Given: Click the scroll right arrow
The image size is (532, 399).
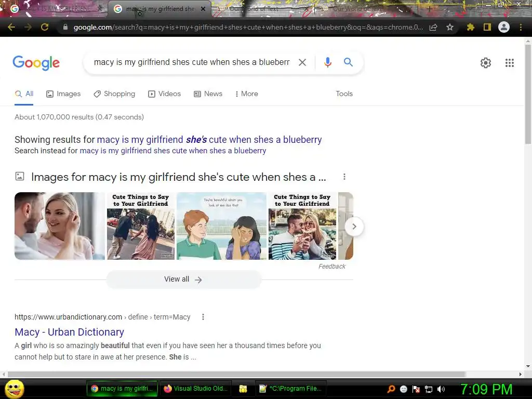Looking at the screenshot, I should (x=521, y=374).
